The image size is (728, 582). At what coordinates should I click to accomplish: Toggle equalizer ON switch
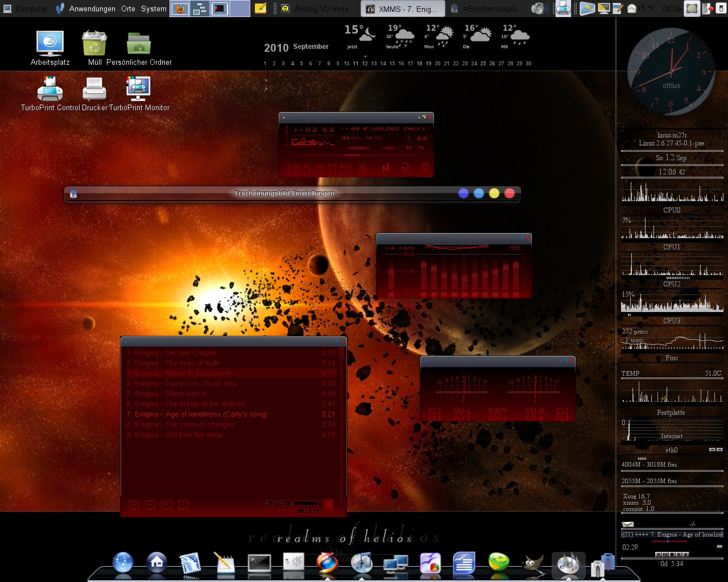pyautogui.click(x=390, y=248)
